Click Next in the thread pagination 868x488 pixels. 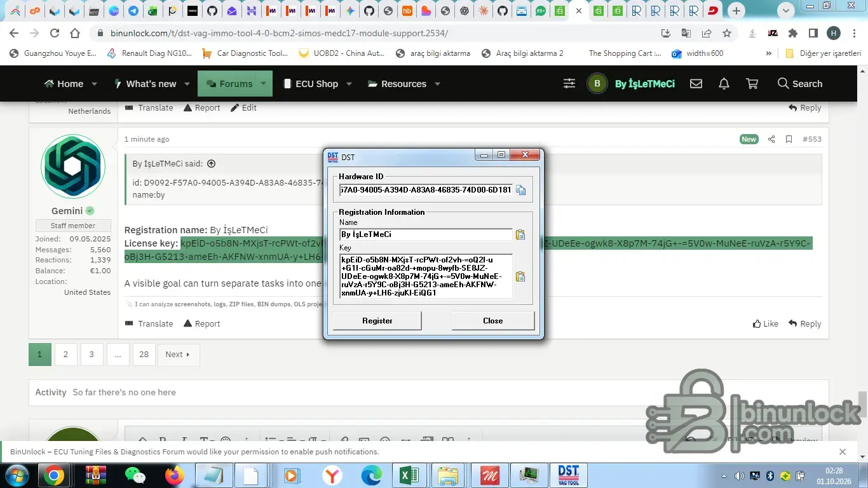pyautogui.click(x=178, y=355)
